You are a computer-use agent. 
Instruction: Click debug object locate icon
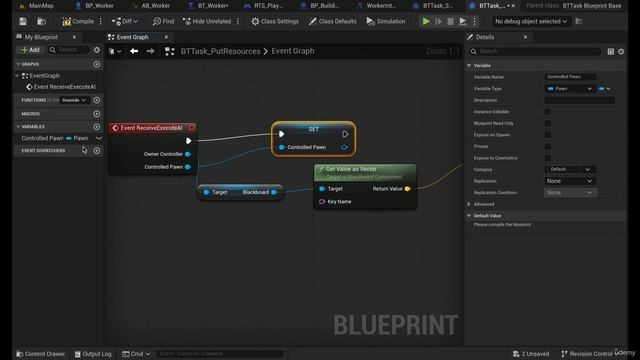pyautogui.click(x=579, y=21)
